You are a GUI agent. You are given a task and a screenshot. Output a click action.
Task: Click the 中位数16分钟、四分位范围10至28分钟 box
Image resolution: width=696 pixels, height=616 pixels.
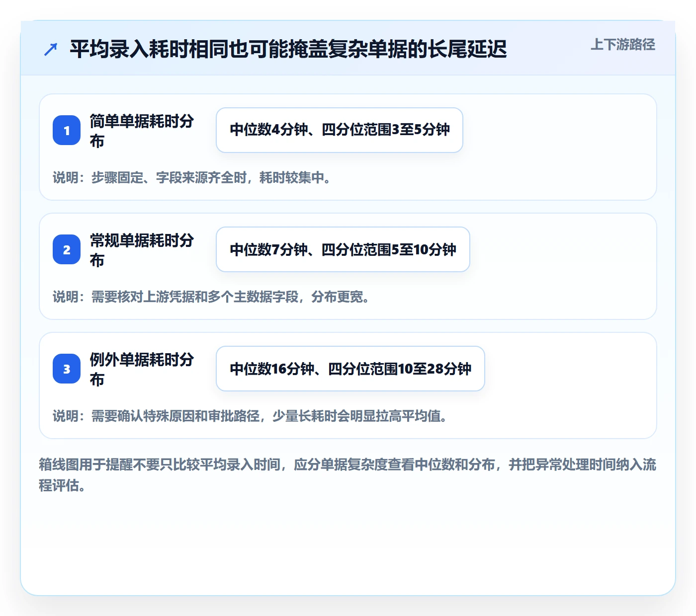pos(350,369)
